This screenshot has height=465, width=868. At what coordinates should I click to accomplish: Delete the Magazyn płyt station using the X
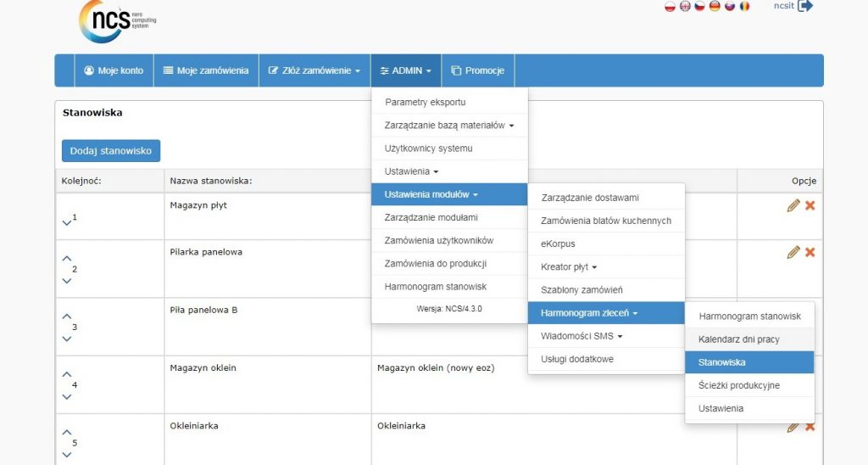point(810,205)
